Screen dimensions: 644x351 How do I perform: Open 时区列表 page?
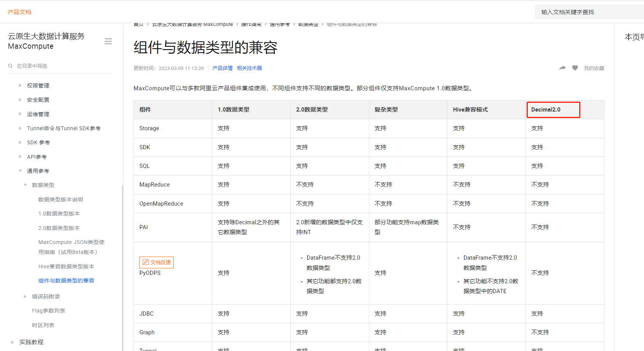(43, 325)
